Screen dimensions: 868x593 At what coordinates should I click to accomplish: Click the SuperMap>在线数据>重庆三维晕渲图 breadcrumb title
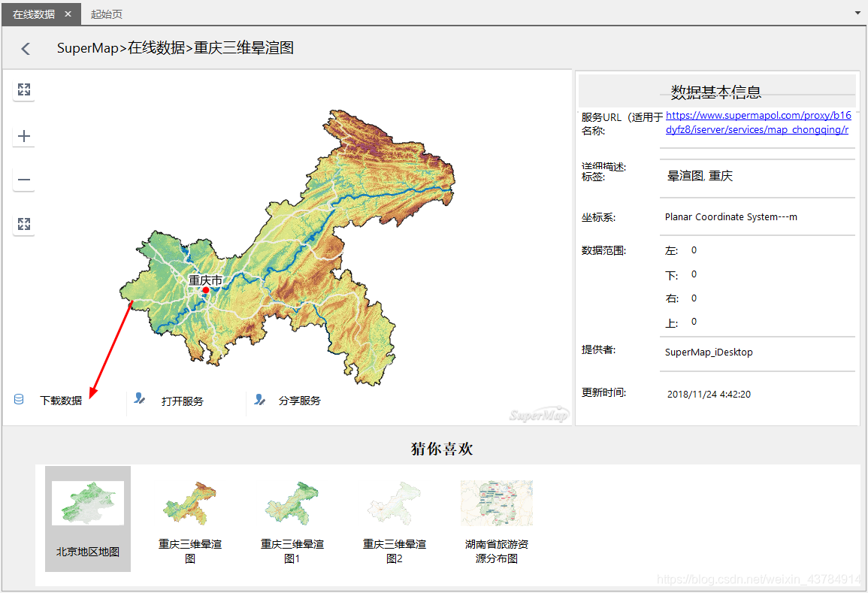(x=175, y=48)
